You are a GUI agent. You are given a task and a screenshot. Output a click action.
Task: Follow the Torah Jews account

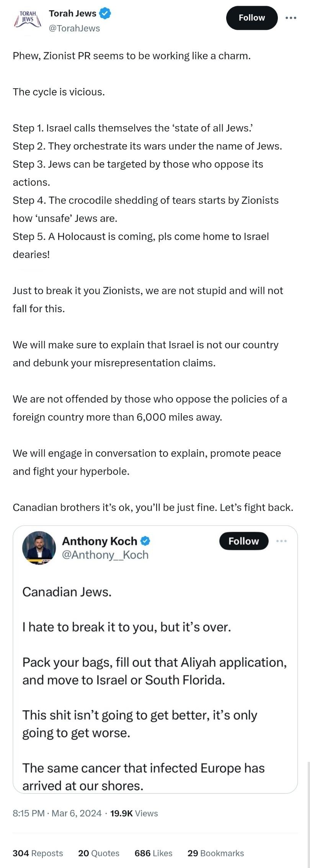(251, 18)
